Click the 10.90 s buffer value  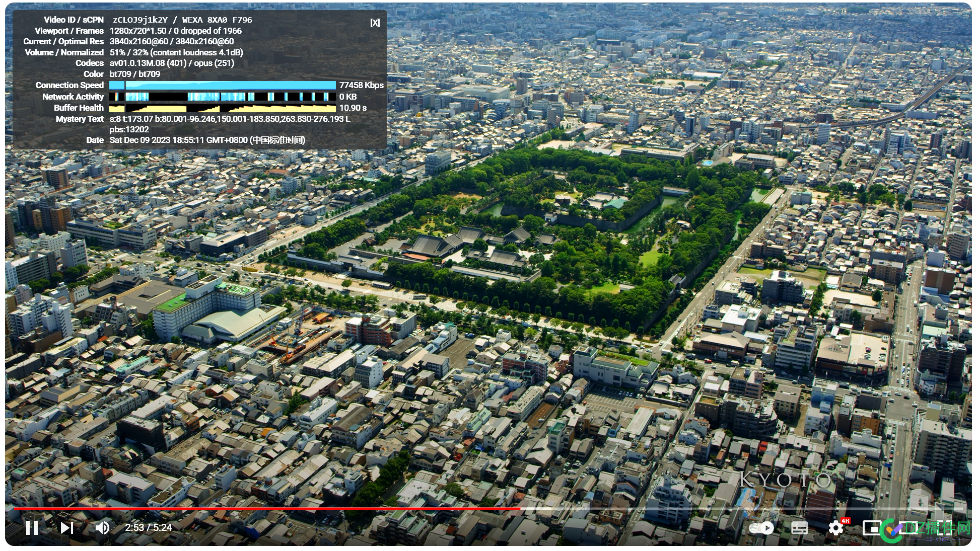click(x=353, y=108)
